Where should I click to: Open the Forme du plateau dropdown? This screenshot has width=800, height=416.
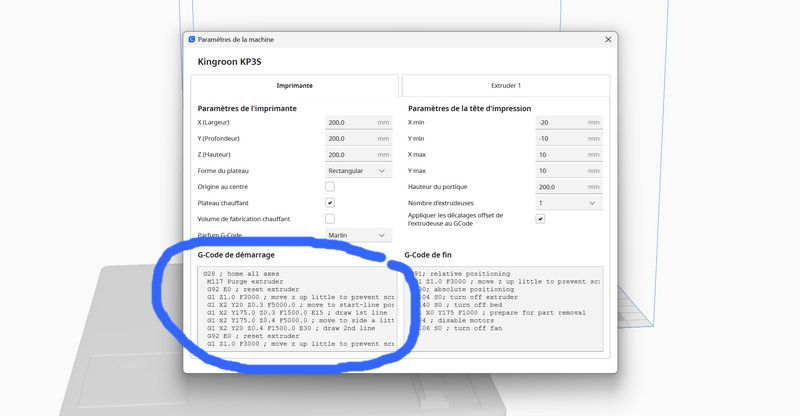pos(358,171)
